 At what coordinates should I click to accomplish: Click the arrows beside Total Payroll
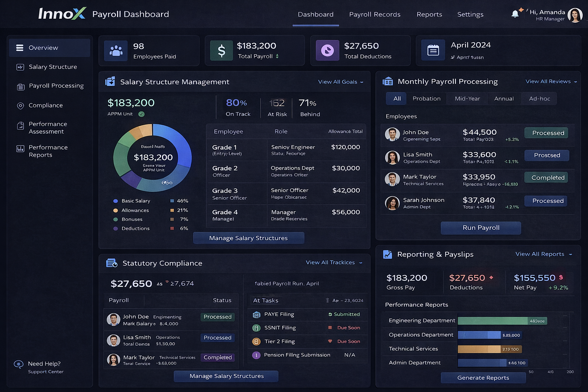pos(277,56)
